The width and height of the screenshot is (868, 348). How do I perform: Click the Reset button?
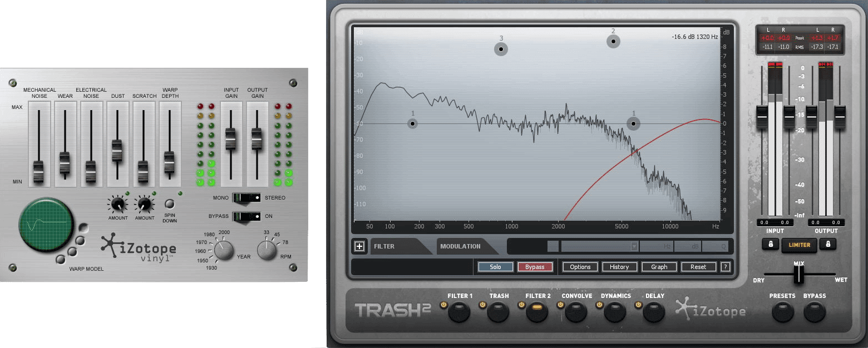pos(698,267)
